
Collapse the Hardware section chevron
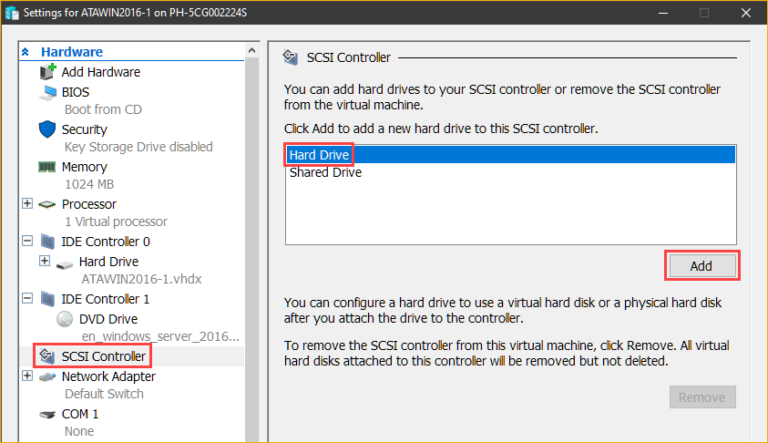(x=25, y=51)
